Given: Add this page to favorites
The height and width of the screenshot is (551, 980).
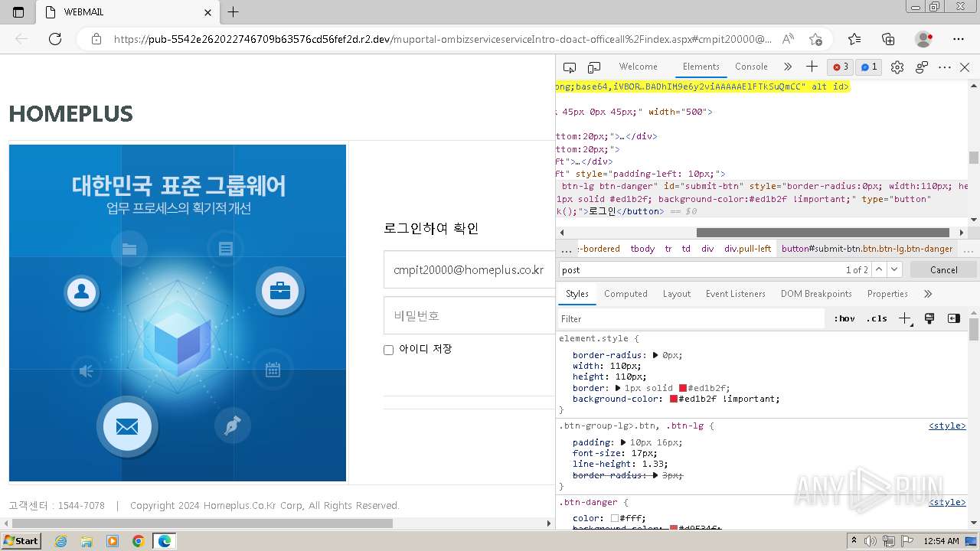Looking at the screenshot, I should pyautogui.click(x=815, y=39).
